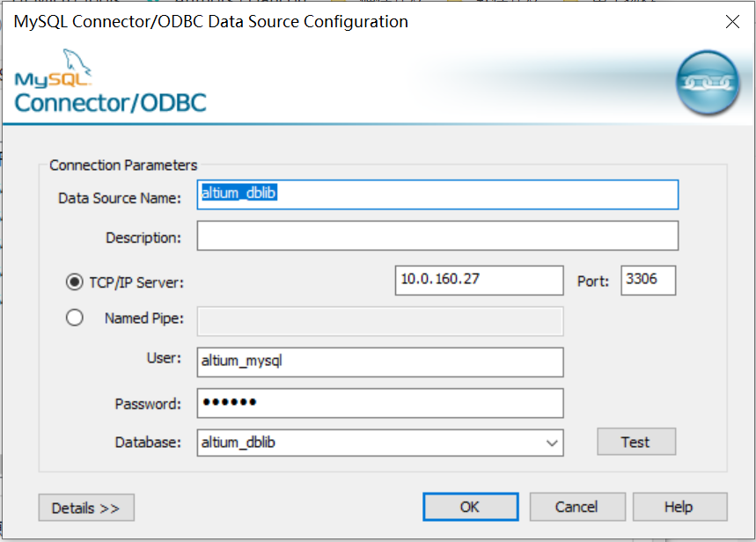The image size is (756, 542).
Task: Click the Connector/ODBC banner text
Action: (110, 103)
